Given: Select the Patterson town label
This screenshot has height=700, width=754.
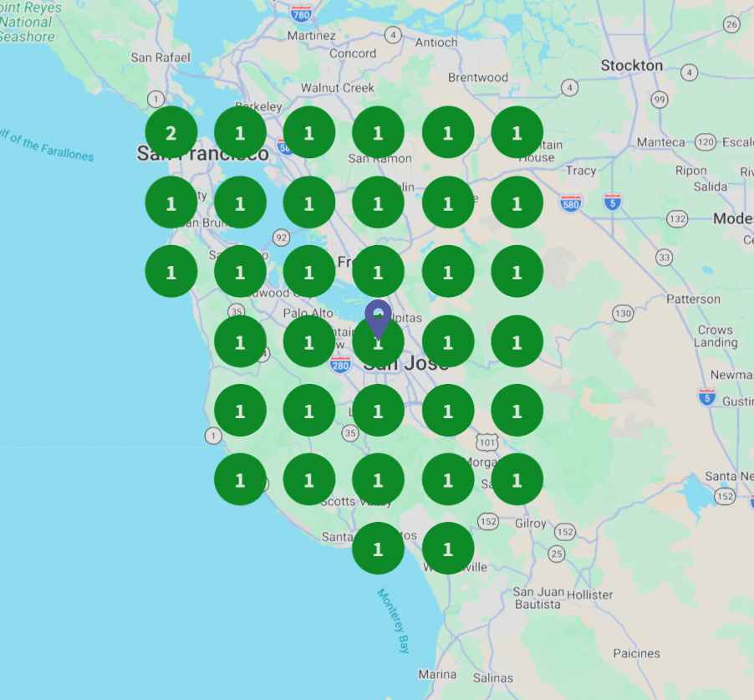Looking at the screenshot, I should point(693,299).
